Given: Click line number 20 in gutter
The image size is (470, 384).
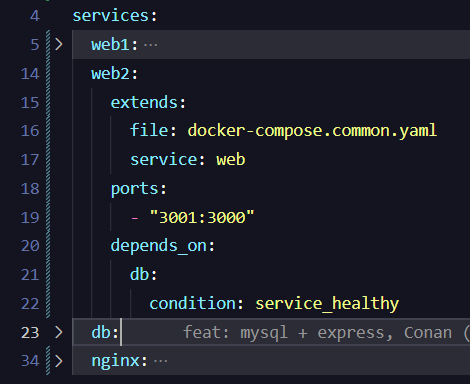Looking at the screenshot, I should click(x=30, y=246).
